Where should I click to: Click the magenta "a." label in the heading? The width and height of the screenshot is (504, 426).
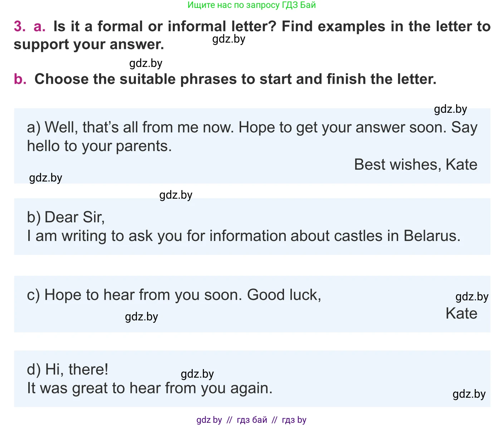pyautogui.click(x=39, y=26)
